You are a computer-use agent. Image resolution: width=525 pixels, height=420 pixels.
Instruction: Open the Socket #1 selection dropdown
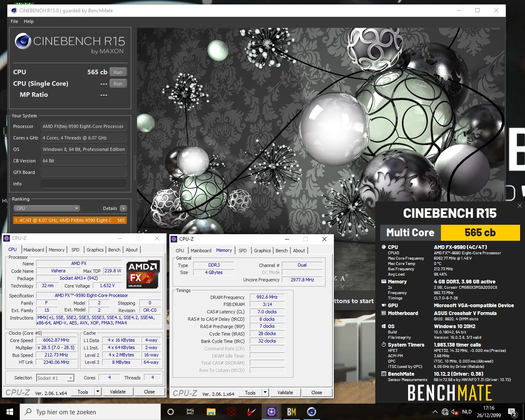tap(55, 378)
